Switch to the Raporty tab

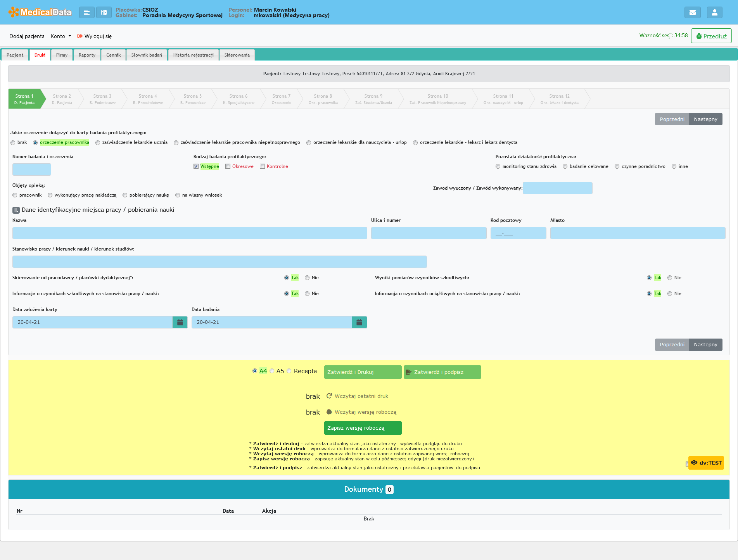coord(87,55)
